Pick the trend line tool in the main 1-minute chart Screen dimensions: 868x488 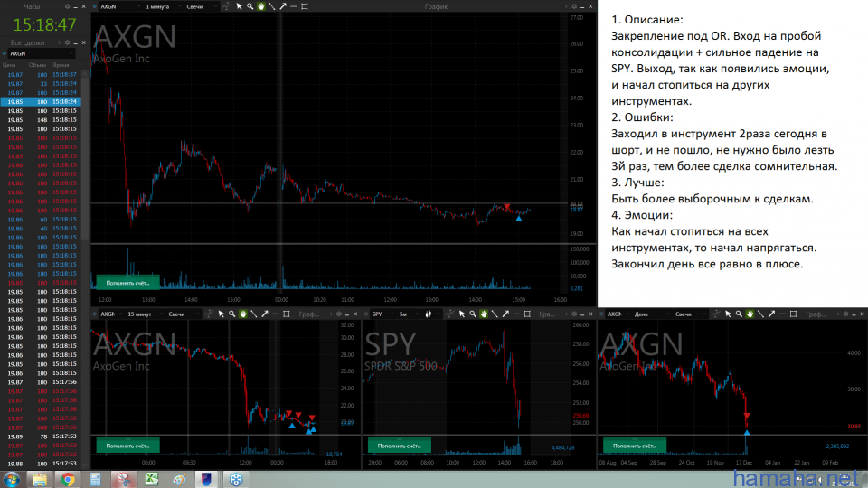pyautogui.click(x=272, y=6)
